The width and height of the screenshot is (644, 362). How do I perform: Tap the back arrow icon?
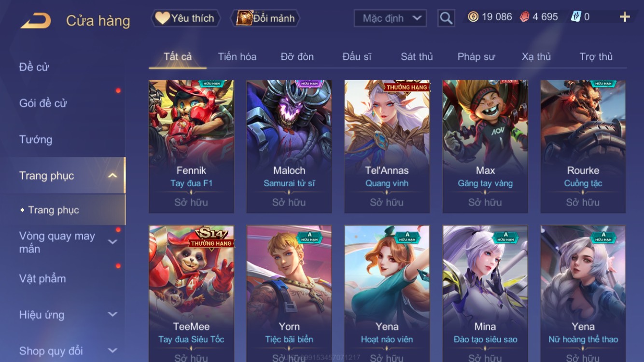point(36,21)
